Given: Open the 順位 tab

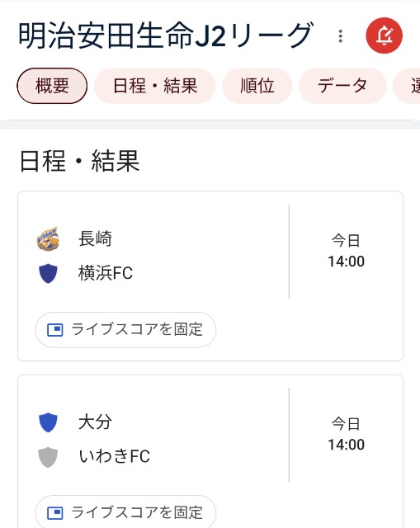Looking at the screenshot, I should tap(257, 86).
